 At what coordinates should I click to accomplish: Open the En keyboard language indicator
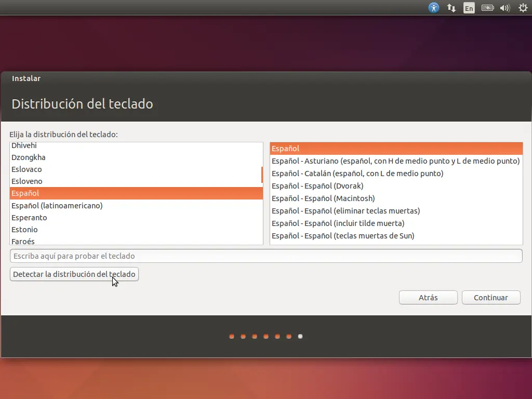click(x=469, y=8)
